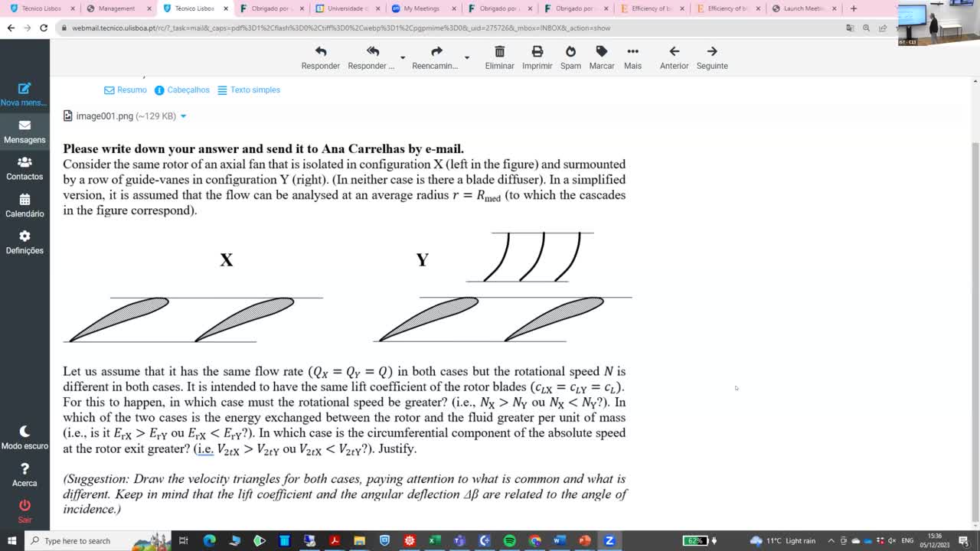This screenshot has width=980, height=551.
Task: Expand the Reencaminhar dropdown arrow
Action: pyautogui.click(x=466, y=57)
